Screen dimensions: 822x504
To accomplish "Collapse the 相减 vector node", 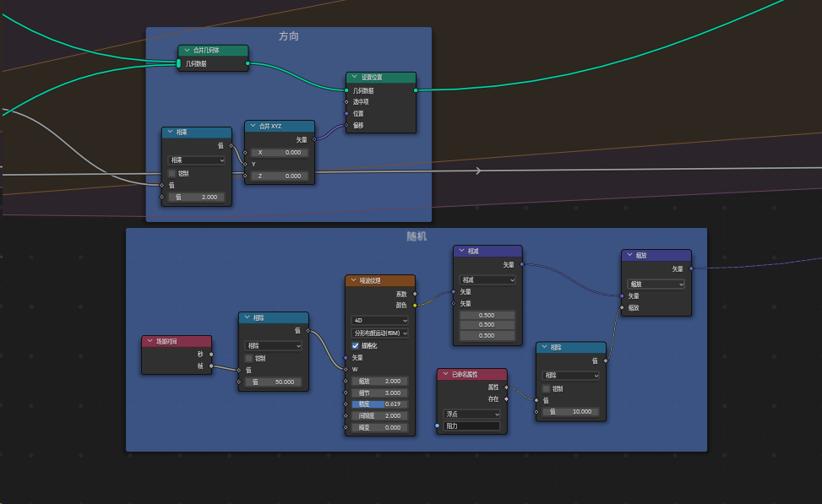I will tap(462, 251).
